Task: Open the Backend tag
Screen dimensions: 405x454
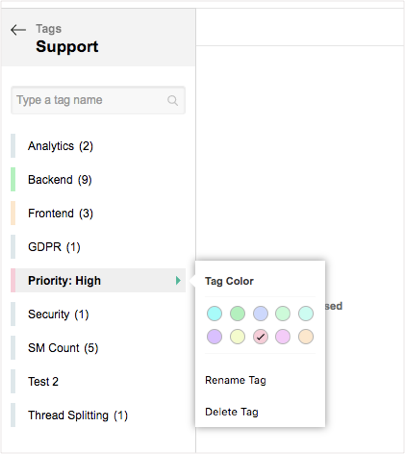Action: coord(98,180)
